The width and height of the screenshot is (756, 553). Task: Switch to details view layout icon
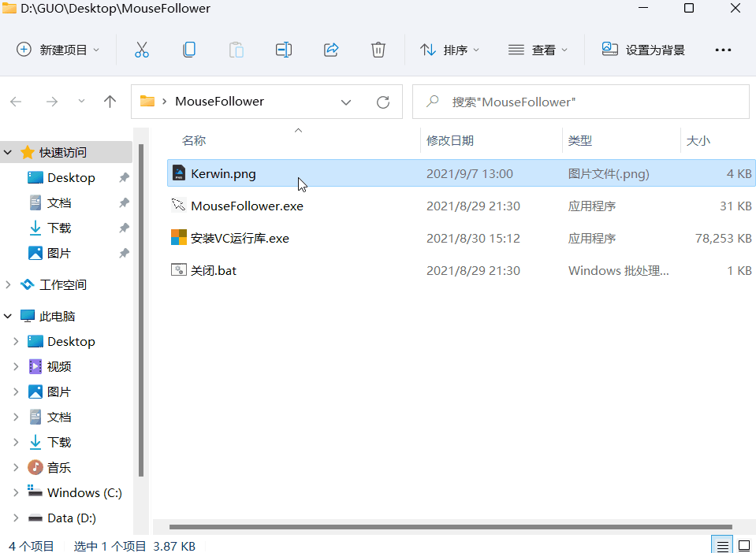pyautogui.click(x=721, y=545)
